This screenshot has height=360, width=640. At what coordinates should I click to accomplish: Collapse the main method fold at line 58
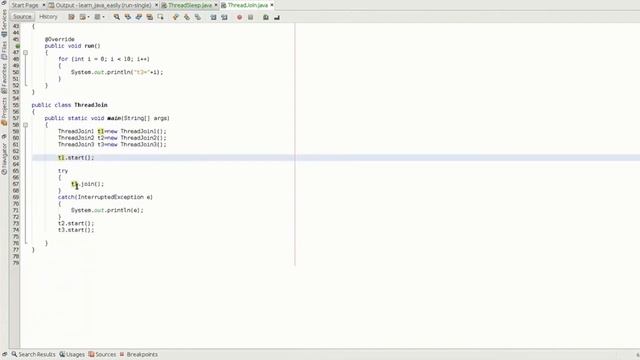[x=25, y=125]
